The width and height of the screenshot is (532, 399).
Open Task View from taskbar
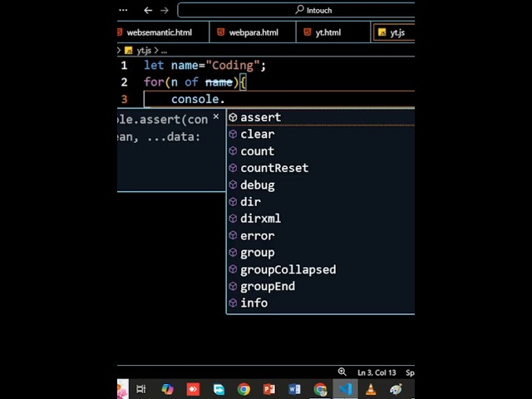tap(140, 389)
